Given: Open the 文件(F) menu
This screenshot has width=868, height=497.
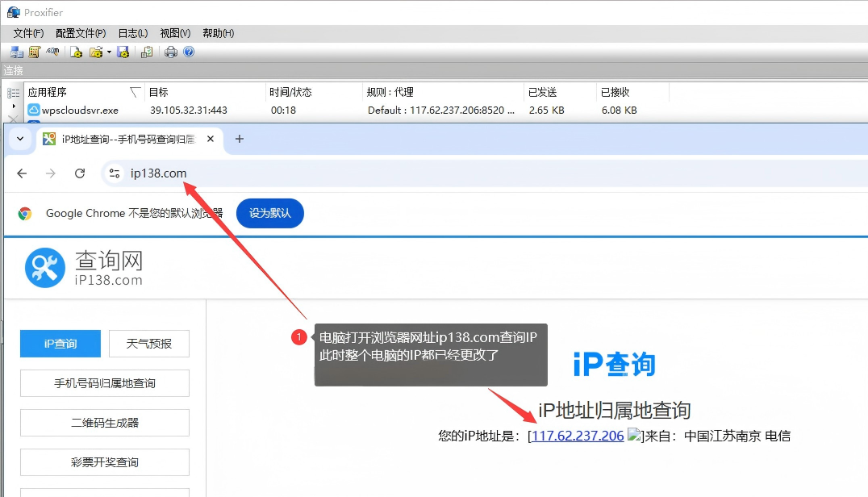Looking at the screenshot, I should point(28,33).
